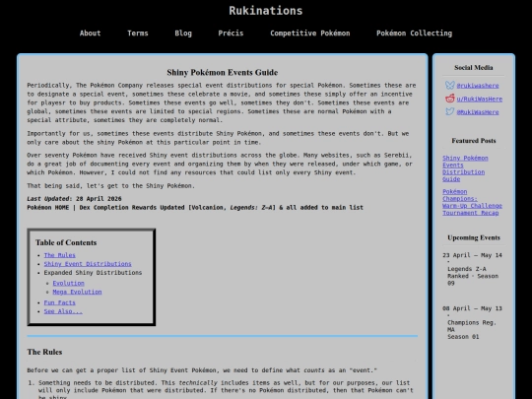The width and height of the screenshot is (532, 399).
Task: Click the Social Media sidebar heading
Action: [473, 68]
